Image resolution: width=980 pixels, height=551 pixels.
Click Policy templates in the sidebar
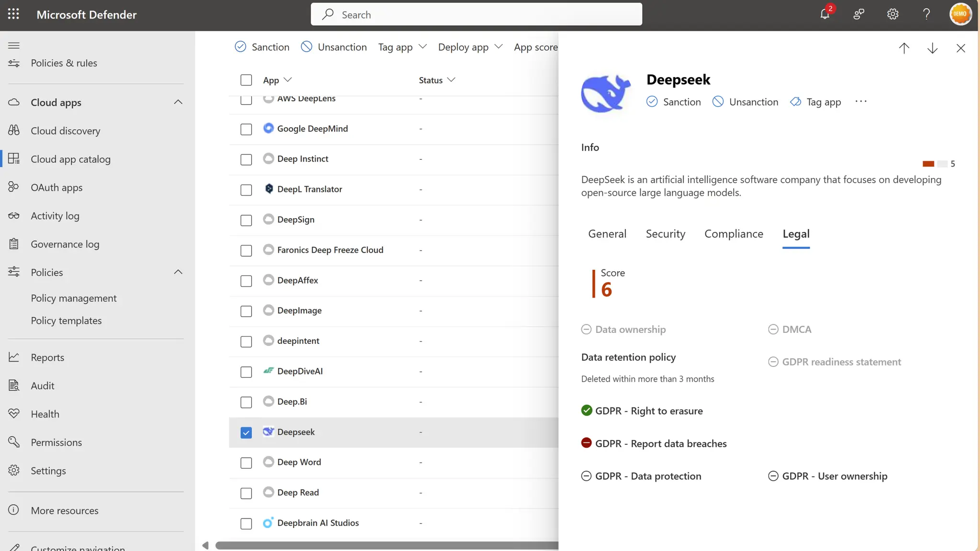point(66,320)
